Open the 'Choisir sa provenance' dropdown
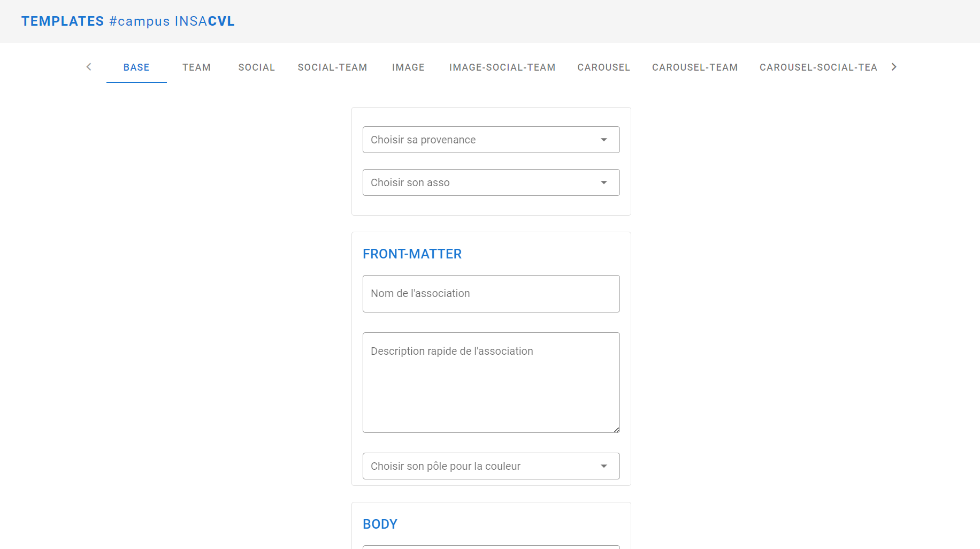This screenshot has height=549, width=980. tap(491, 139)
